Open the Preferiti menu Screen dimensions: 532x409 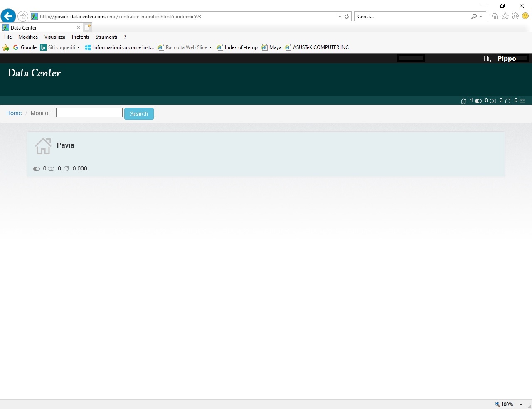coord(80,37)
